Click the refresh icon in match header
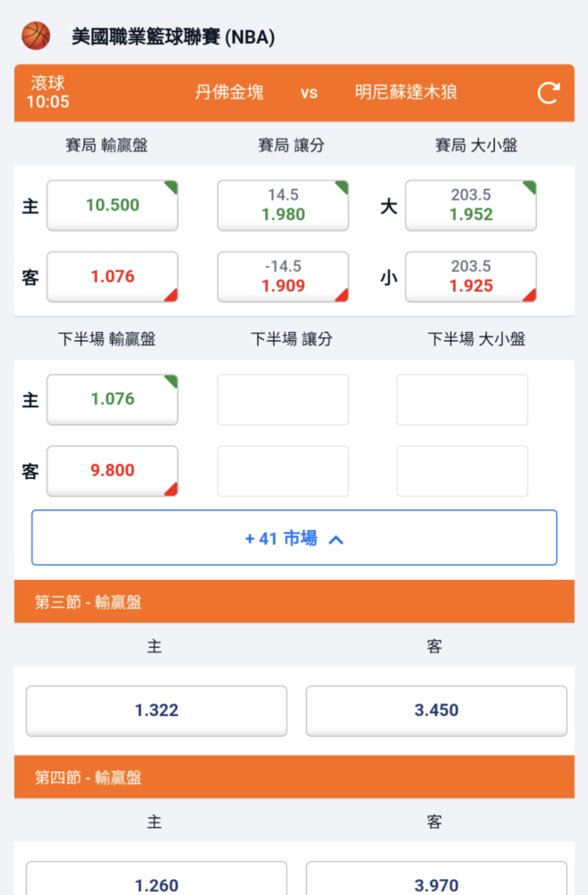Screen dimensions: 588x895 click(x=549, y=93)
